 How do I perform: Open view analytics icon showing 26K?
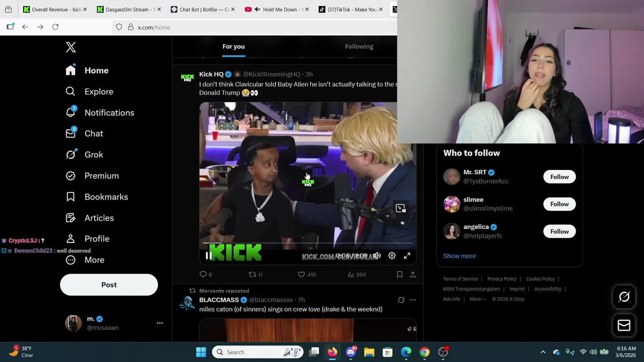point(351,275)
